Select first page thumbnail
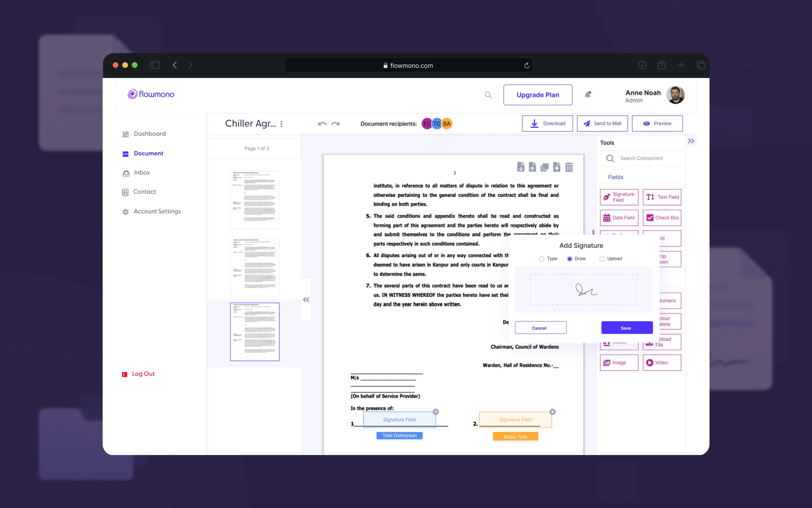This screenshot has height=508, width=812. pos(255,200)
